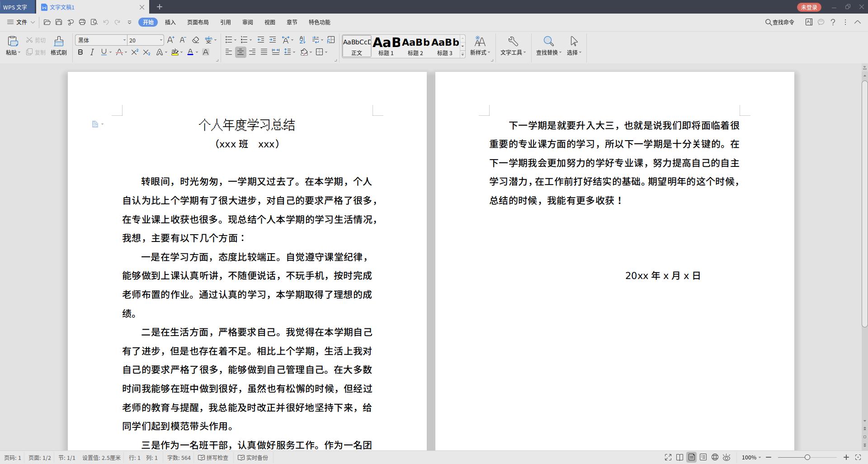Select the 格式刷 (Format Painter) tool

(x=58, y=45)
